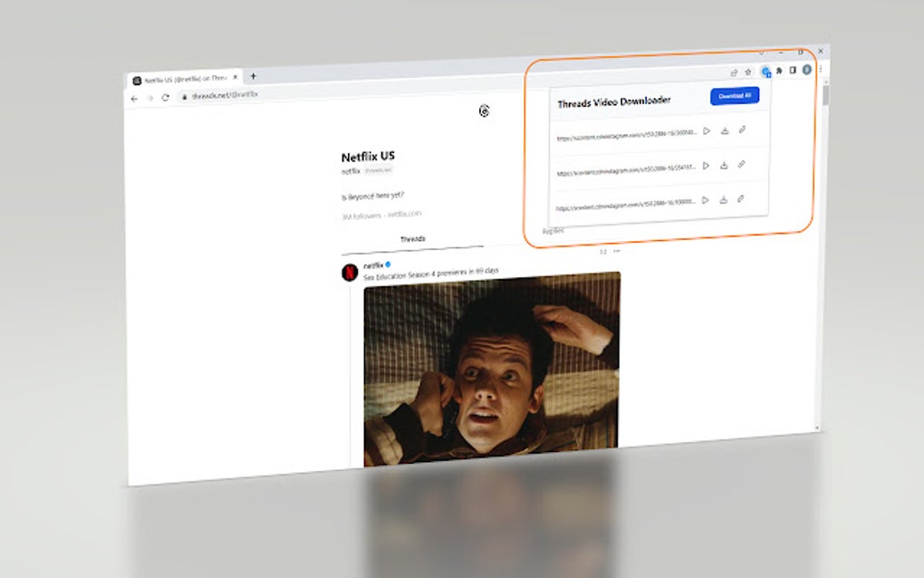Open the Chrome three-dot menu
This screenshot has width=924, height=578.
pos(821,69)
